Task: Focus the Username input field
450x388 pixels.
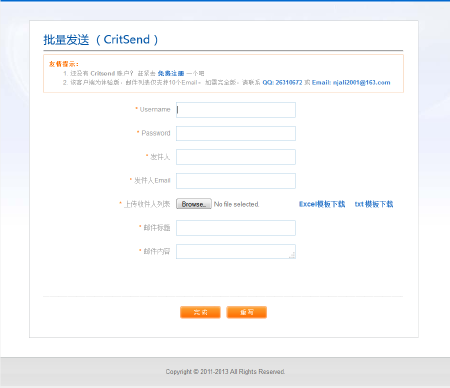Action: pos(236,110)
